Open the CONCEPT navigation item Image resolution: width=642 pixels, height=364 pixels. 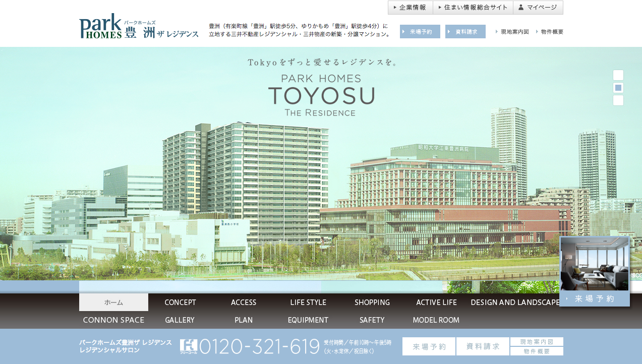(x=180, y=302)
